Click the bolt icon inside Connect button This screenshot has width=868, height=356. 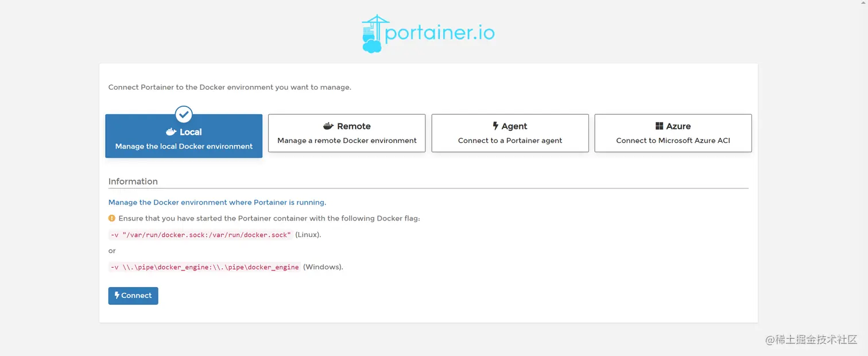[x=117, y=296]
